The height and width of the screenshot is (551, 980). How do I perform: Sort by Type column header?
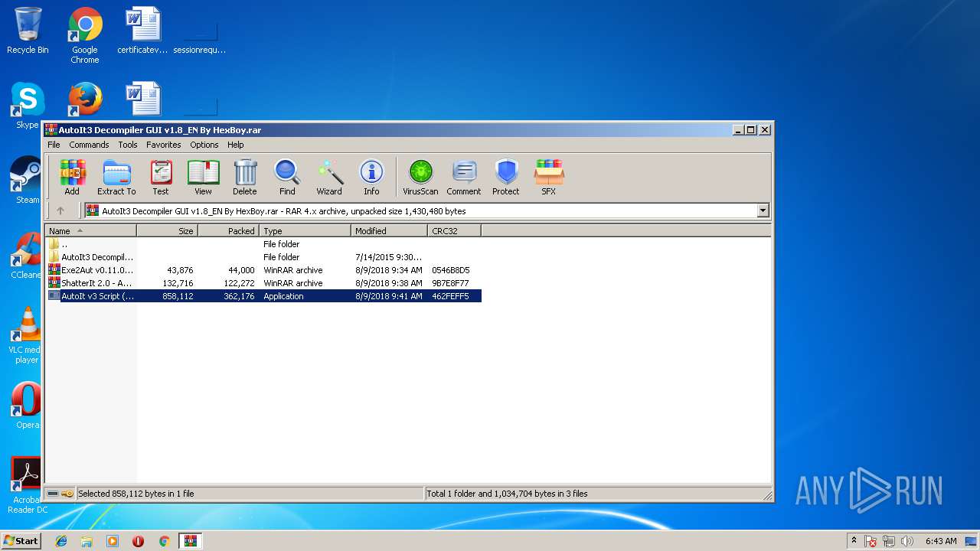[x=305, y=230]
